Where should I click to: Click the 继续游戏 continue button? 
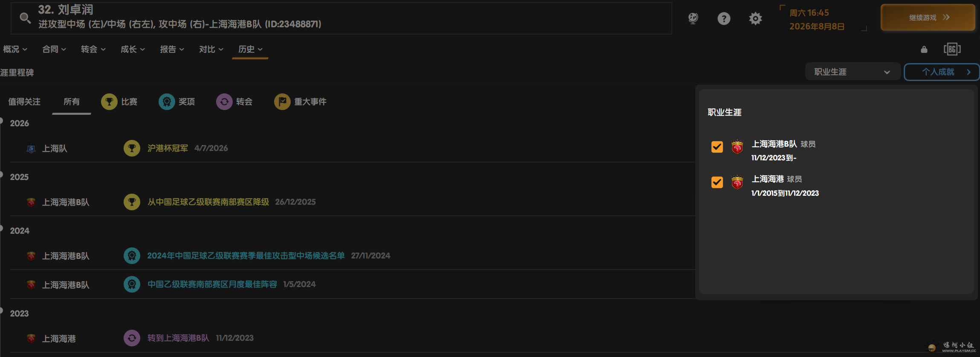tap(928, 17)
